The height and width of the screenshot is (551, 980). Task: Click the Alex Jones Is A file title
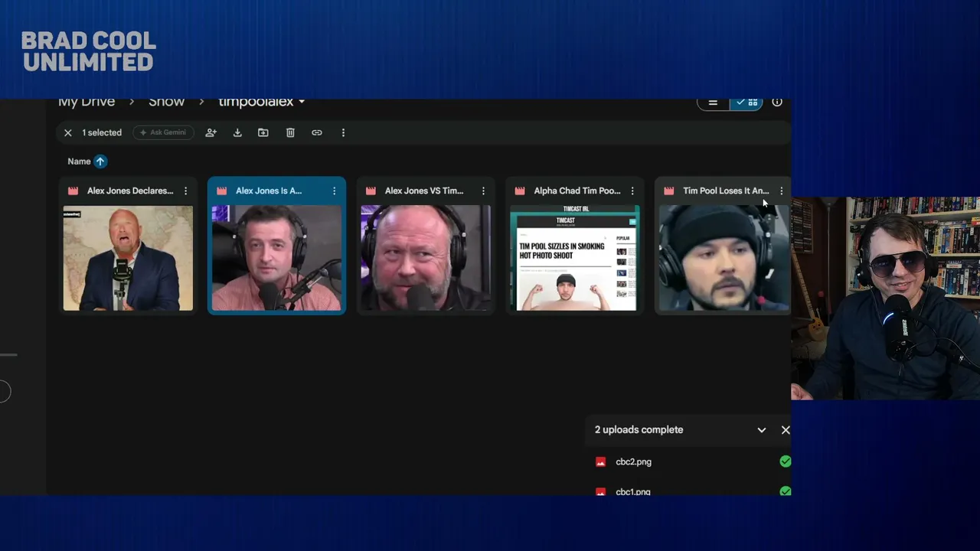click(269, 191)
